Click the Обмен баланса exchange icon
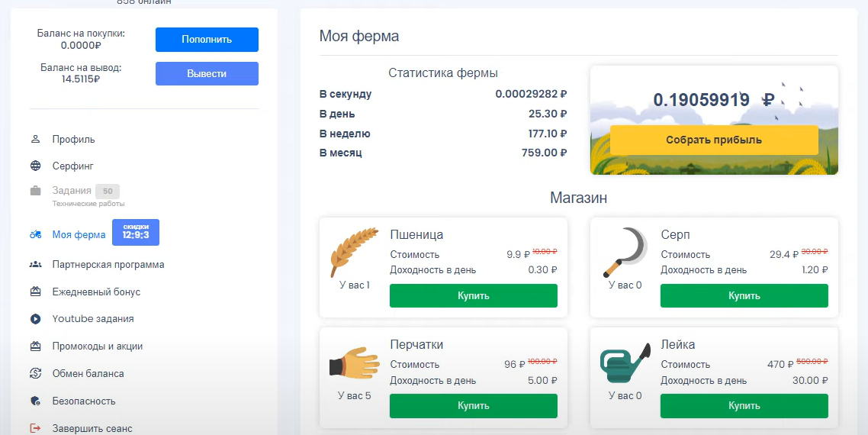This screenshot has height=435, width=868. (35, 373)
